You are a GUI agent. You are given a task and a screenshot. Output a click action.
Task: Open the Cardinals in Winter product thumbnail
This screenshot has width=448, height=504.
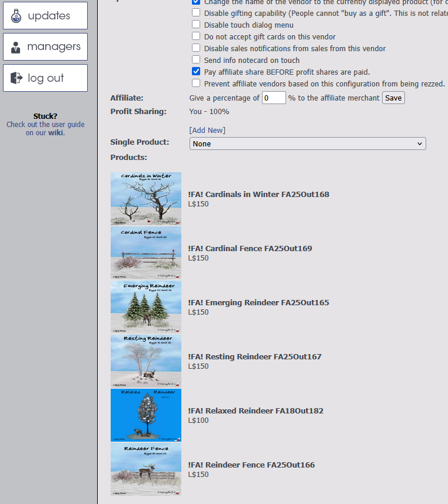(x=146, y=199)
